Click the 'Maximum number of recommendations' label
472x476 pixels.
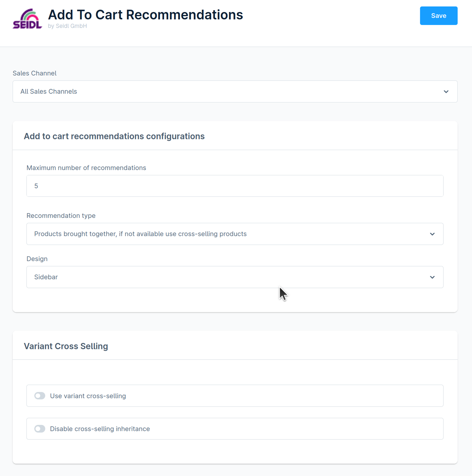[x=86, y=168]
